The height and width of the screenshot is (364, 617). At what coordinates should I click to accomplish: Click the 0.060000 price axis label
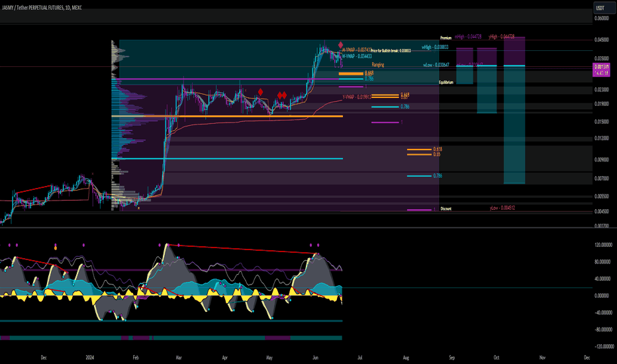pos(602,18)
